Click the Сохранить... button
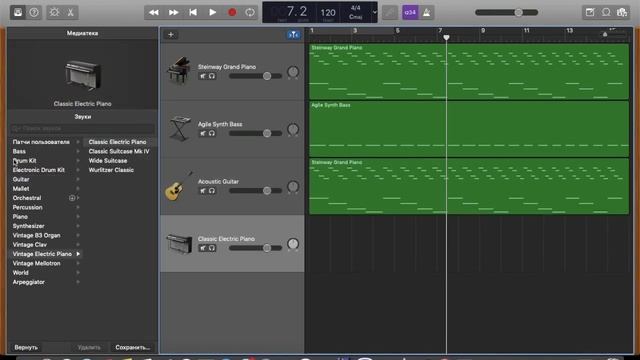Viewport: 640px width, 360px height. 133,348
